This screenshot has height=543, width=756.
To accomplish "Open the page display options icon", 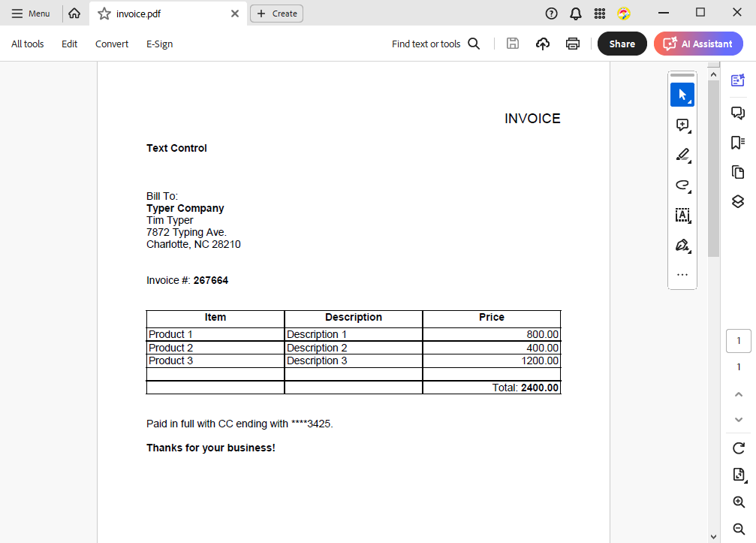I will (739, 475).
